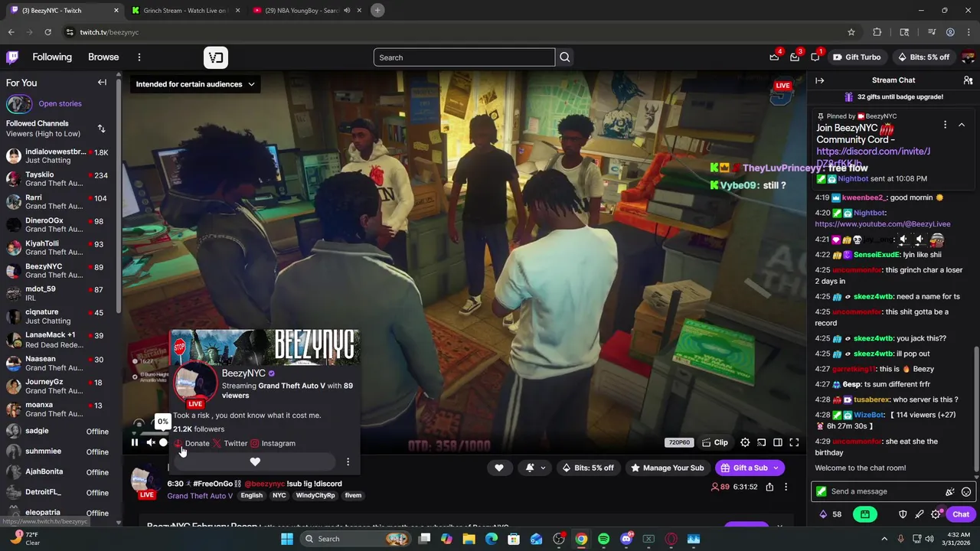Screen dimensions: 980x551
Task: Toggle heart in channel hover card
Action: tap(255, 461)
